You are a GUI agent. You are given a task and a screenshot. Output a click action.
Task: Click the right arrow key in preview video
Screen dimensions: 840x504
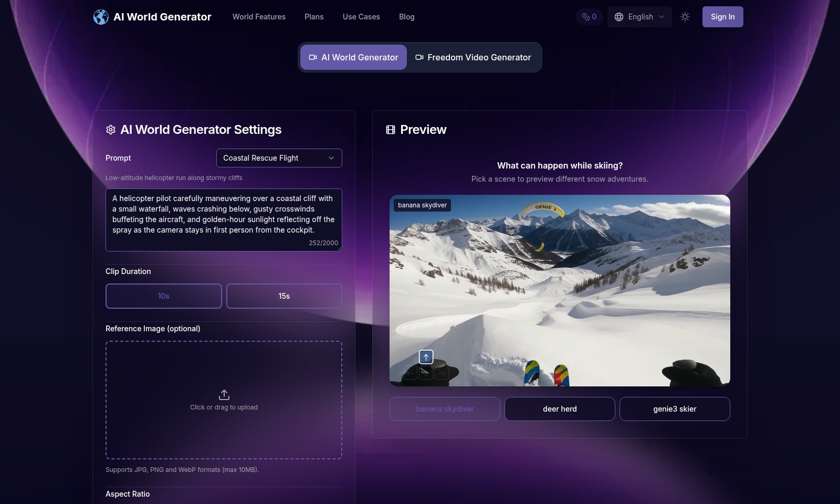click(x=442, y=373)
